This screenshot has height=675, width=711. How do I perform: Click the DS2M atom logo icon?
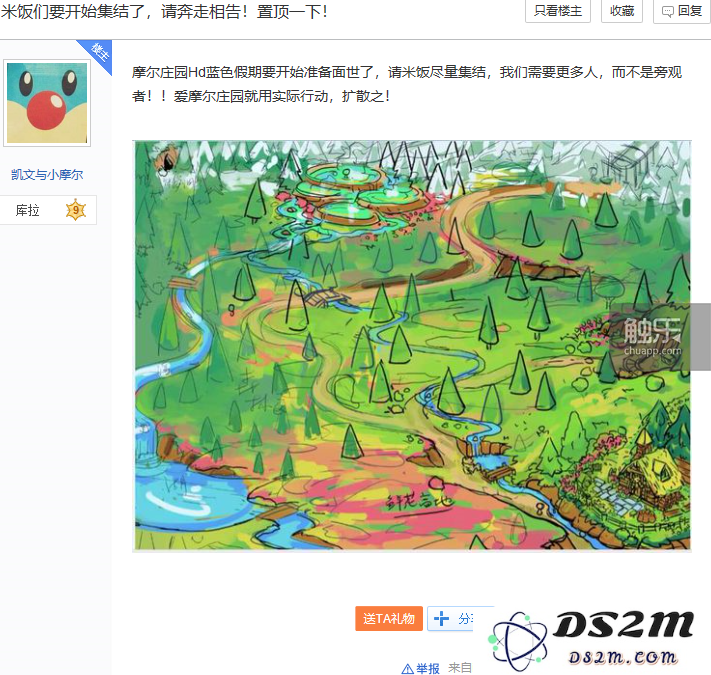[x=518, y=641]
